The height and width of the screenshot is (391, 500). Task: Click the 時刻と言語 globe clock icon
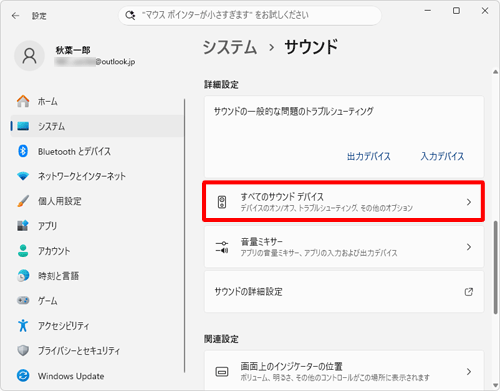[x=23, y=276]
